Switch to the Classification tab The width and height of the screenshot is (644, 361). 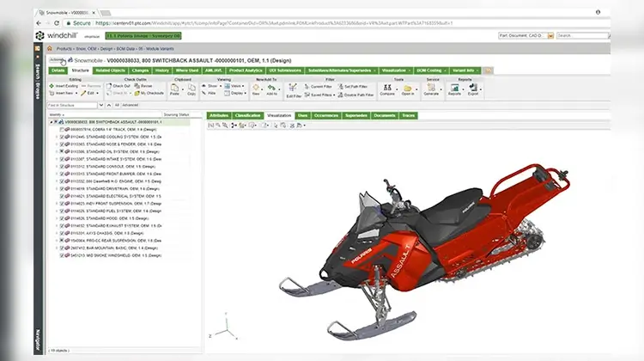[247, 115]
